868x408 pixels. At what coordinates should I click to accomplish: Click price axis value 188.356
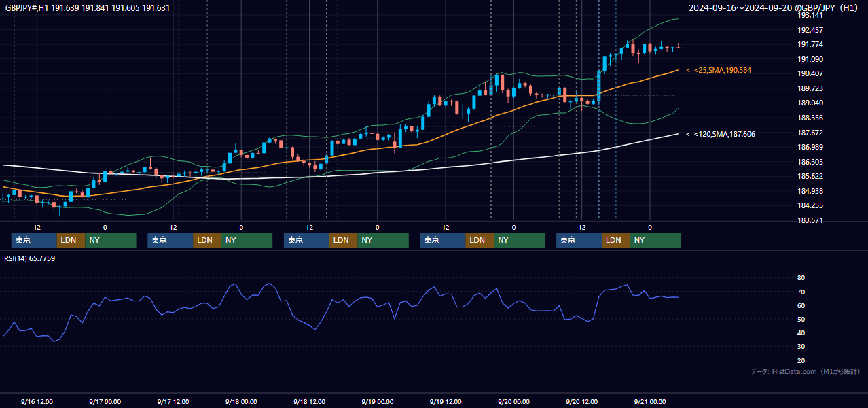pyautogui.click(x=810, y=118)
